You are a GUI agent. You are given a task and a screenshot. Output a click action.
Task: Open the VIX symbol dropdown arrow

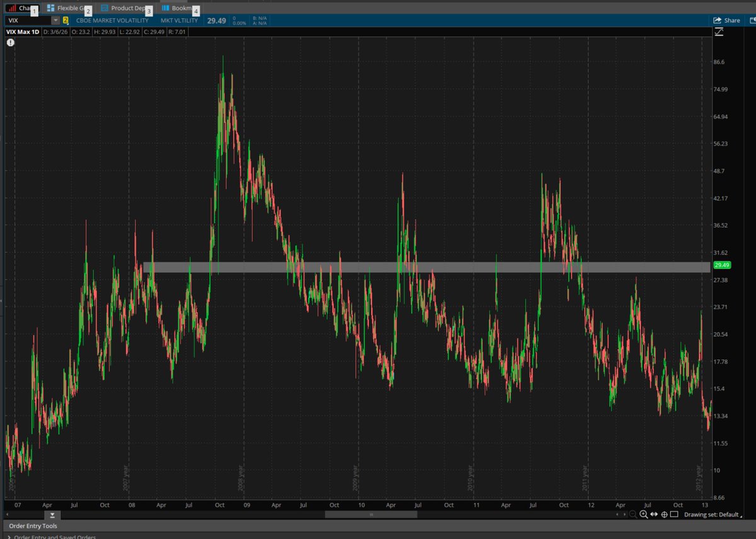(55, 20)
